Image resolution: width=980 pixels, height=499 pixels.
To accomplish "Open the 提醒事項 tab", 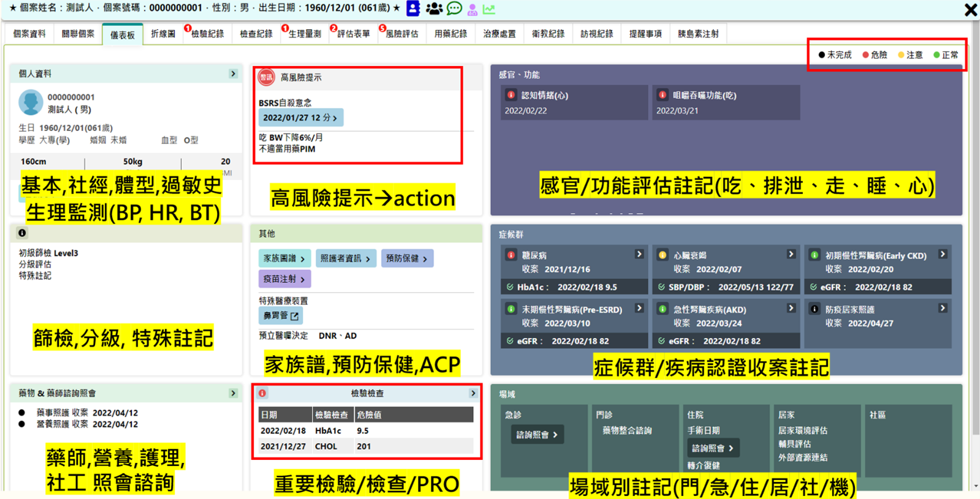I will pyautogui.click(x=645, y=34).
